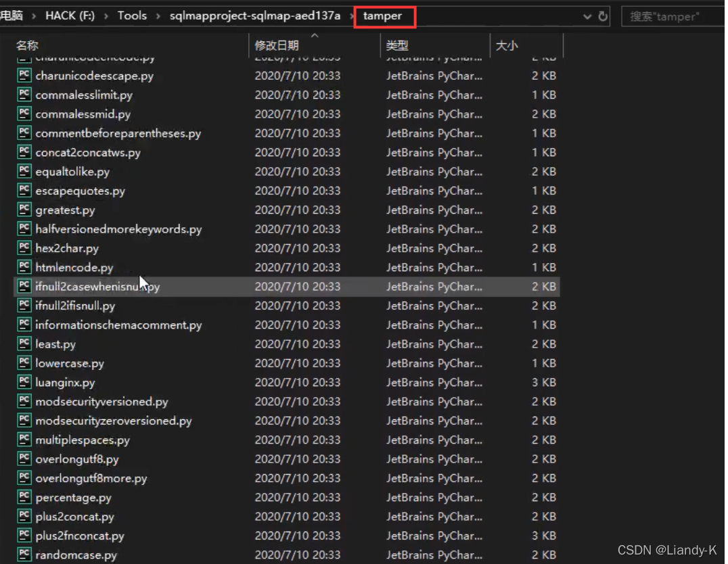This screenshot has height=564, width=728.
Task: Click PyCharm icon beside commalesslimit.py
Action: point(24,94)
